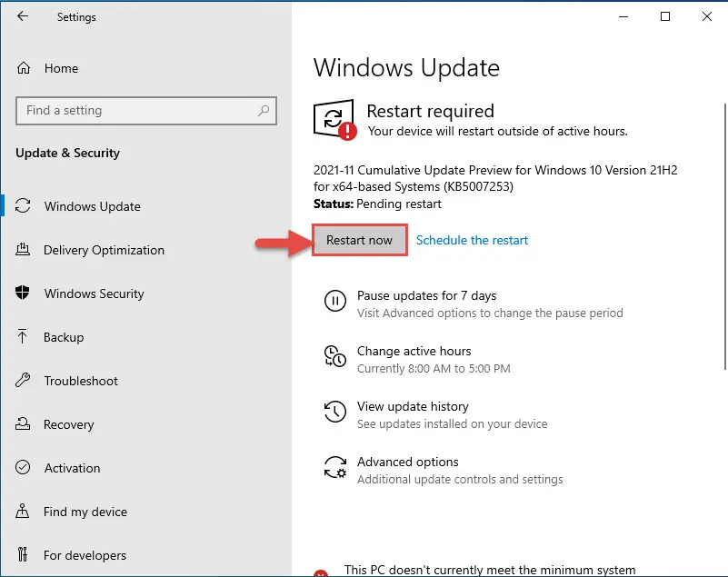Click the Delivery Optimization sidebar icon
This screenshot has height=577, width=728.
[23, 250]
